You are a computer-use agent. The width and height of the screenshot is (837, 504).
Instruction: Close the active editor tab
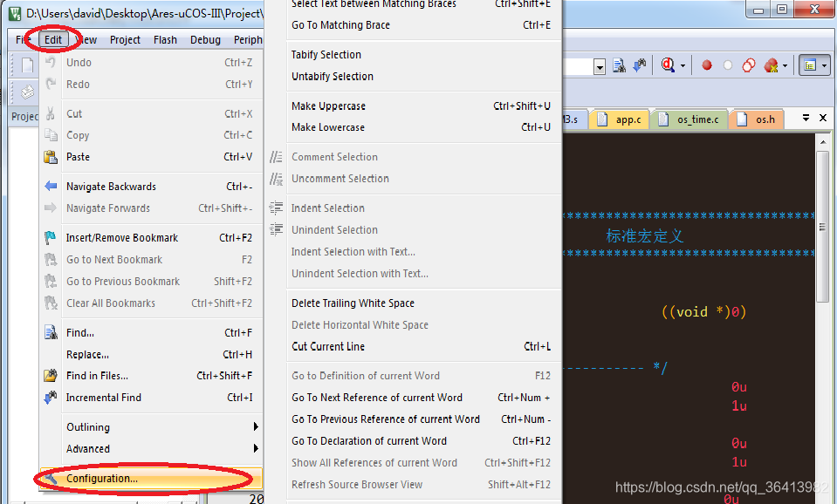point(823,118)
